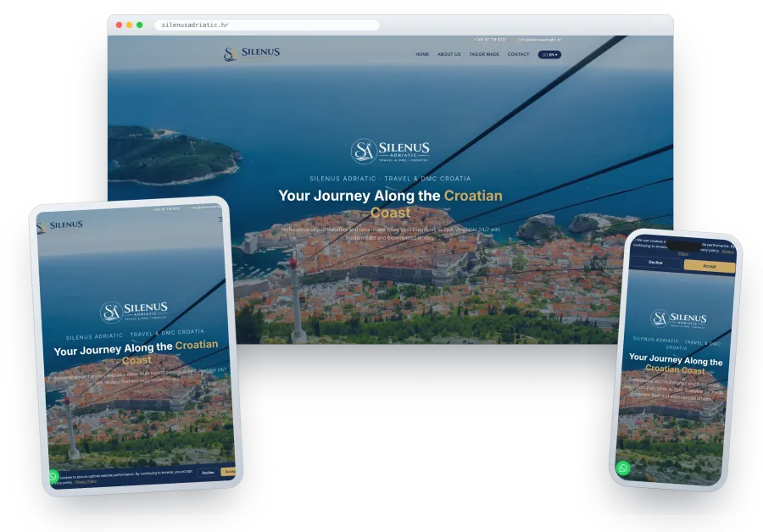This screenshot has width=763, height=532.
Task: Click 'Your Journey Along the Croatian Coast' desktop heading
Action: (x=390, y=204)
